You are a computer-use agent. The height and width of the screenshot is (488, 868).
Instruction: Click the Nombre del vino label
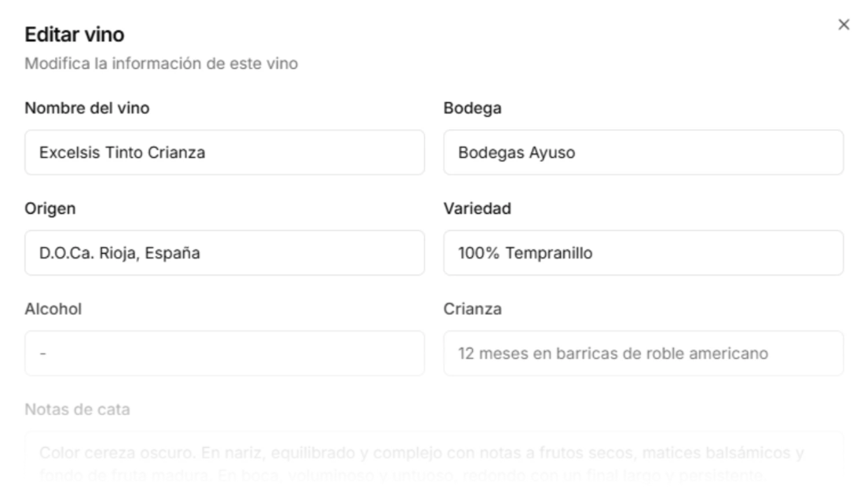[86, 108]
